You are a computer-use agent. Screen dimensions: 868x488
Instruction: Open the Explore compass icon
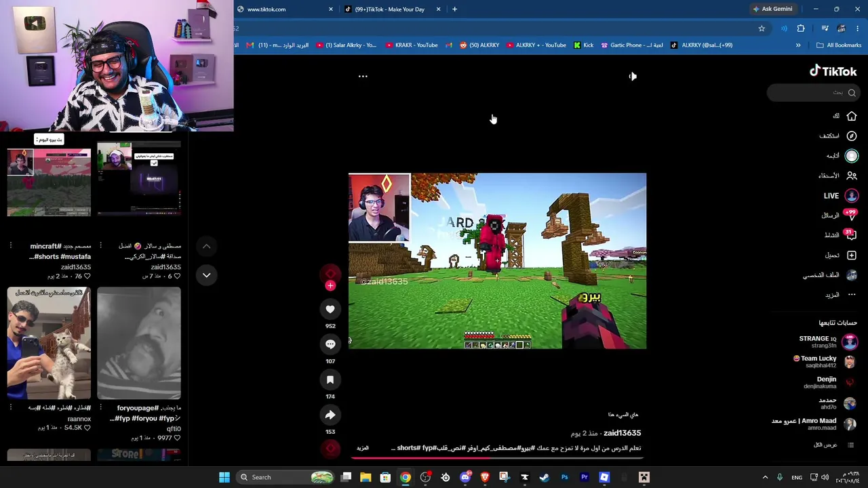[x=851, y=136]
